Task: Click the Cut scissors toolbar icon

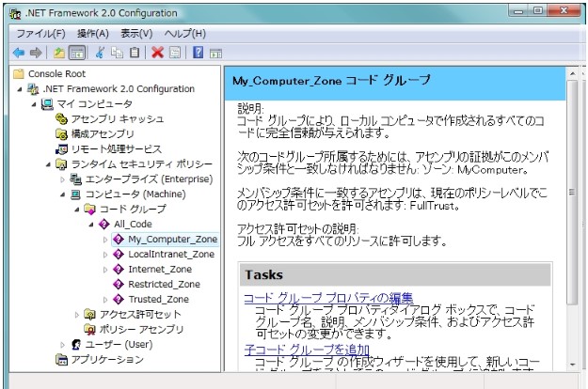Action: 100,53
